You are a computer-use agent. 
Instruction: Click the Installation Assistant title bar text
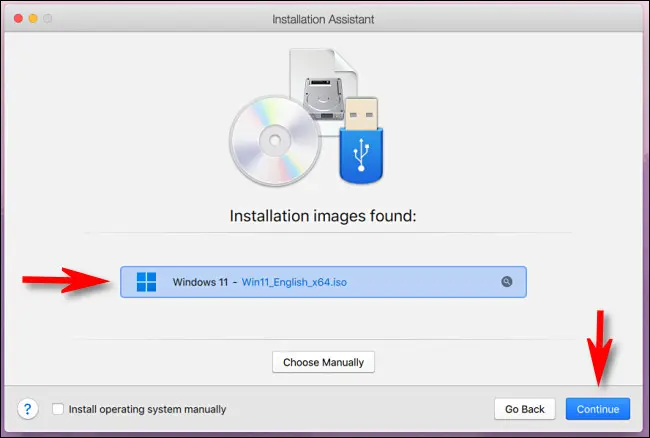click(324, 19)
